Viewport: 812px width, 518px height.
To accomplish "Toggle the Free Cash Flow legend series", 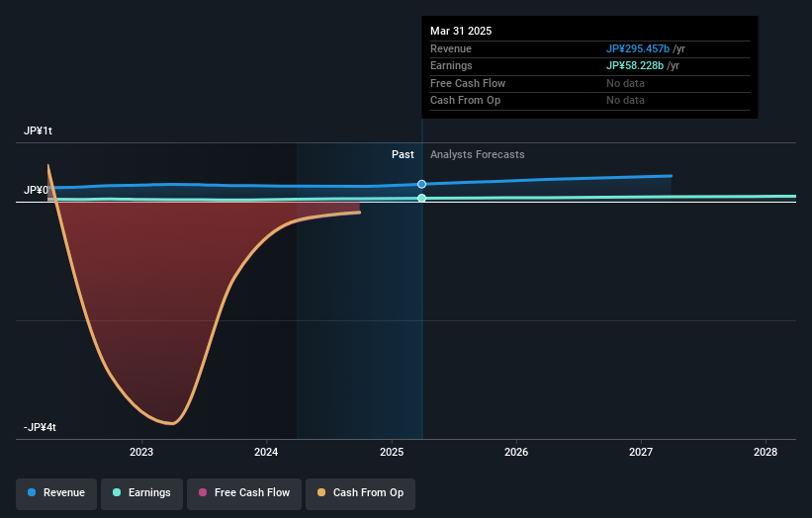I will coord(244,492).
